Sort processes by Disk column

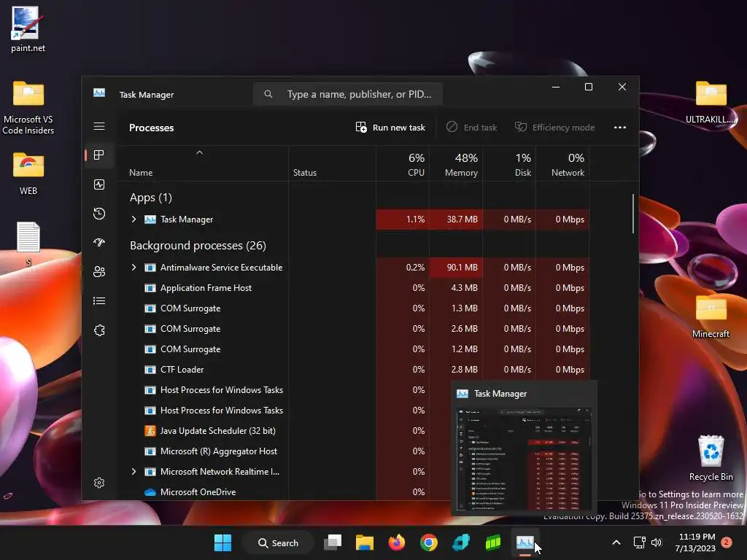coord(509,164)
